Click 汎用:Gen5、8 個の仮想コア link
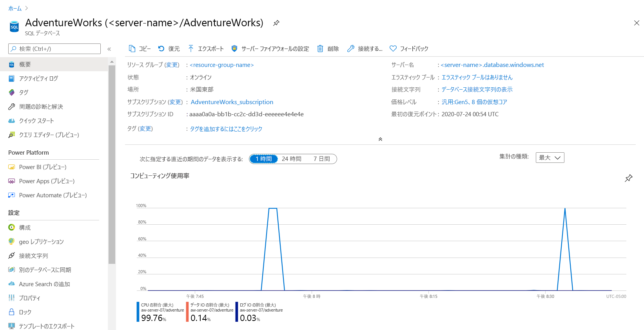The image size is (644, 330). pyautogui.click(x=474, y=102)
